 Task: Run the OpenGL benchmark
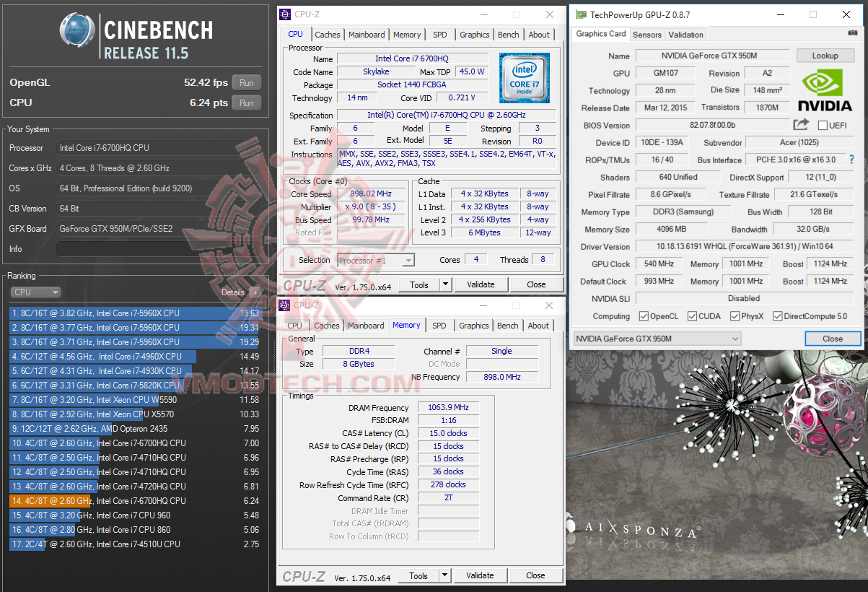pos(247,83)
